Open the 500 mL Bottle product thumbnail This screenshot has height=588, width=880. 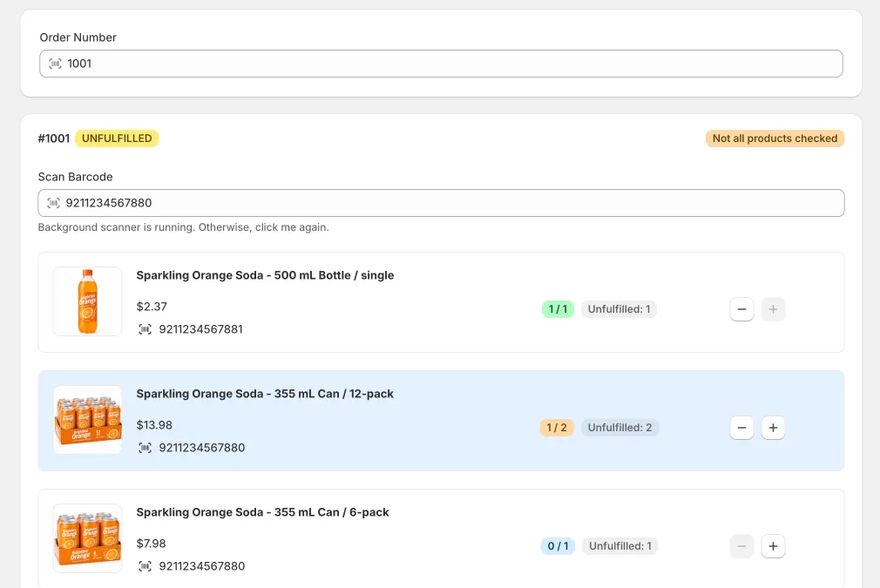87,301
